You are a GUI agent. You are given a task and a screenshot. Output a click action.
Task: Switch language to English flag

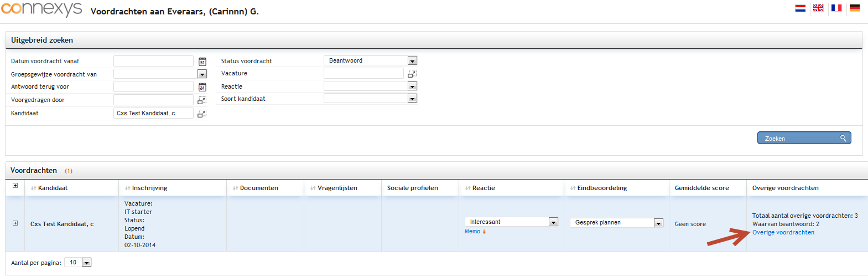click(x=818, y=8)
